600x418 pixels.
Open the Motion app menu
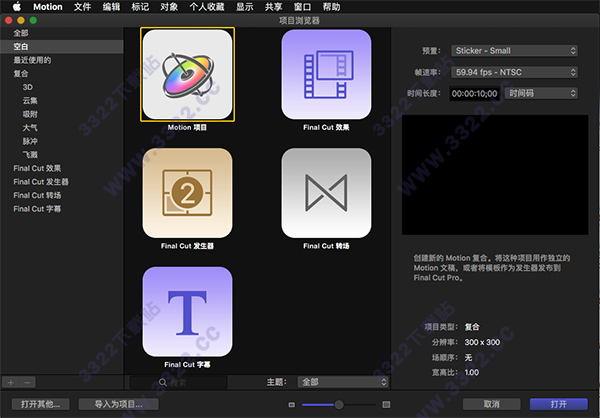tap(48, 7)
